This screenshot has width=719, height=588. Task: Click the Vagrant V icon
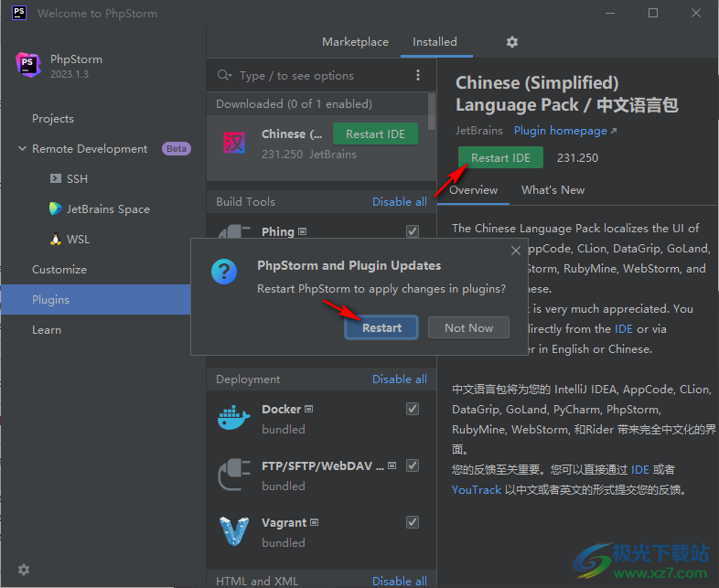[x=234, y=531]
